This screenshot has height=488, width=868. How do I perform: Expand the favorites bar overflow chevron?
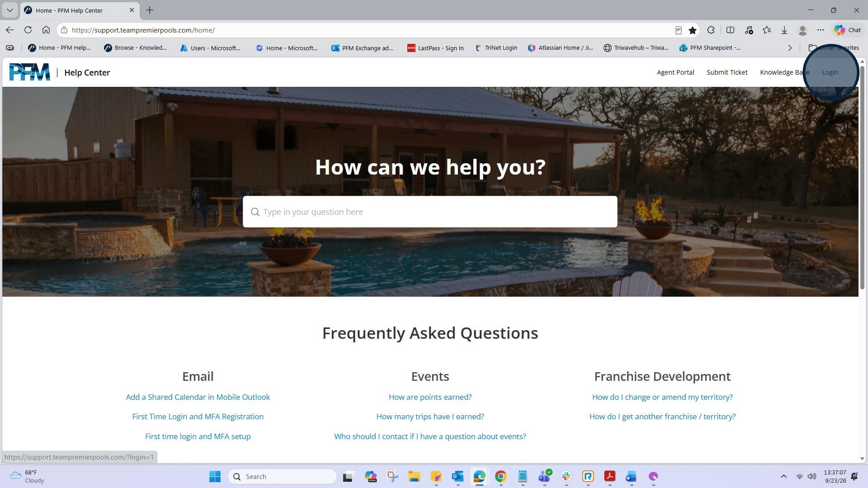pyautogui.click(x=790, y=47)
